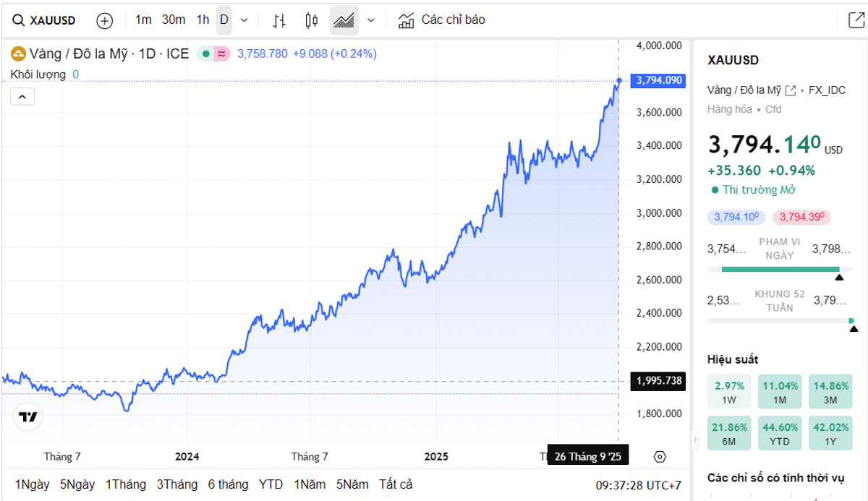Click the 6M performance tile 21.86%

tap(728, 433)
